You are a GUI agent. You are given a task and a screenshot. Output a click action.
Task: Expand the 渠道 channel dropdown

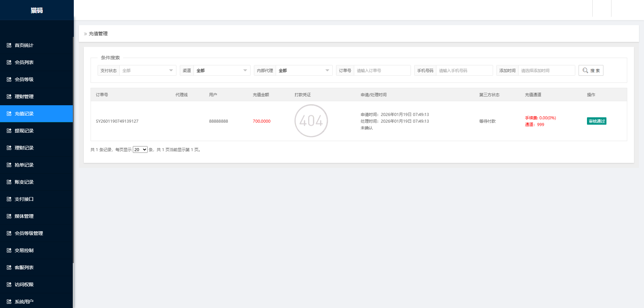[222, 70]
